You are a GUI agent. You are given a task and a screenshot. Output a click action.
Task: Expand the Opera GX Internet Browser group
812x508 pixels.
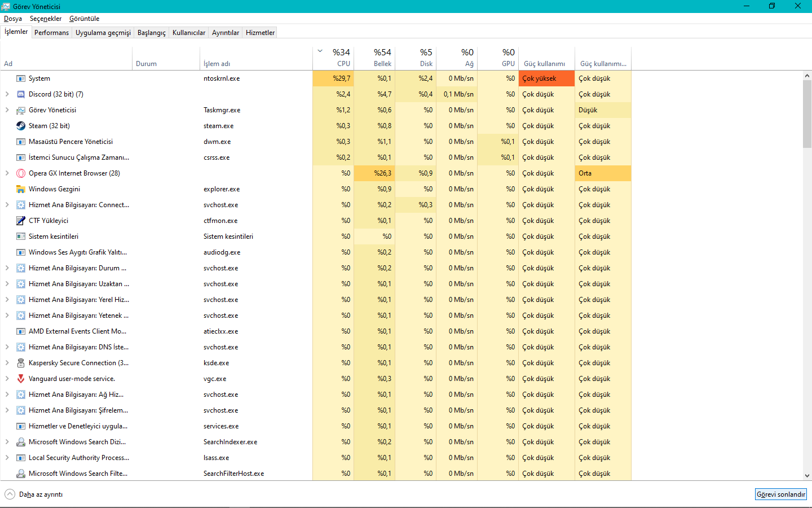(7, 173)
